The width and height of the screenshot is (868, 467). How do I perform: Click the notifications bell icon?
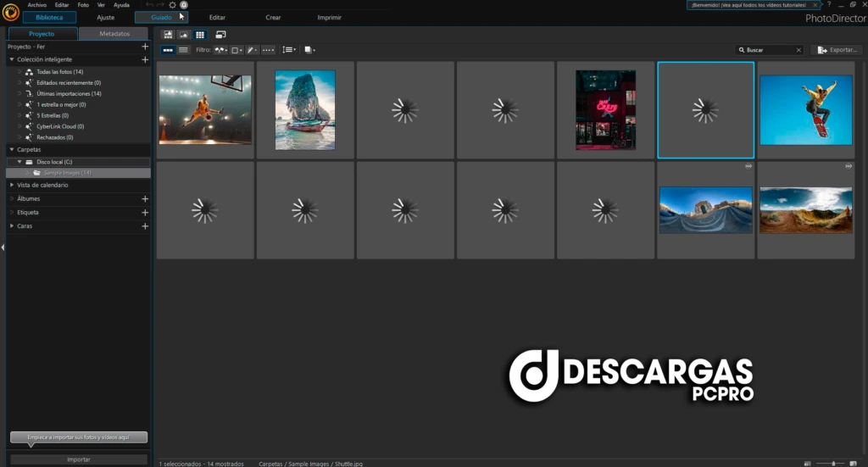point(184,5)
